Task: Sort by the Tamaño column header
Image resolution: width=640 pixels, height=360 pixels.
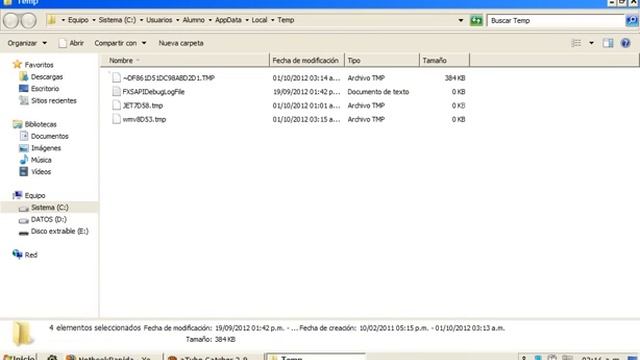Action: coord(444,60)
